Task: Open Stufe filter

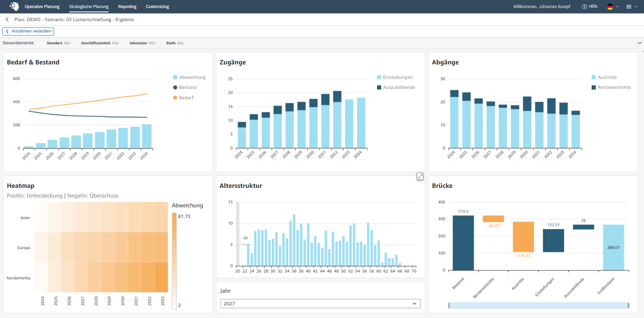Action: pyautogui.click(x=175, y=43)
